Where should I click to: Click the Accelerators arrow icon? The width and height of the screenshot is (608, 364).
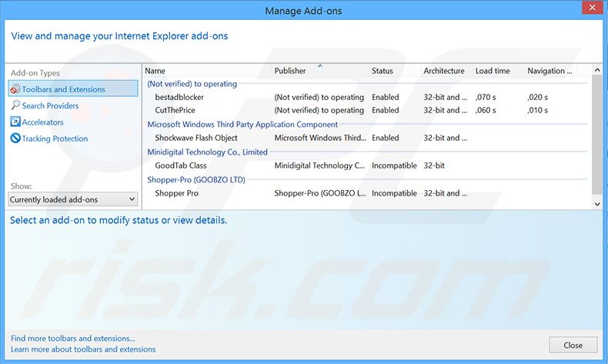tap(15, 122)
